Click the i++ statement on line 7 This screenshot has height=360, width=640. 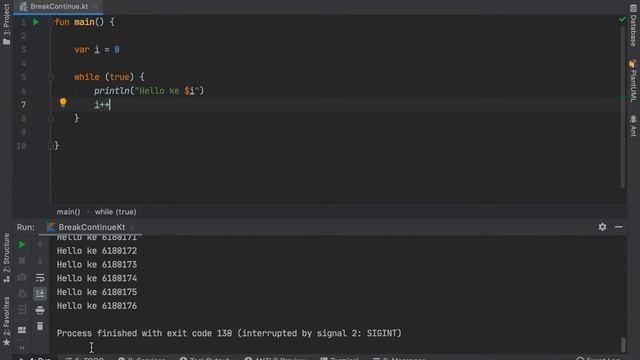tap(102, 104)
